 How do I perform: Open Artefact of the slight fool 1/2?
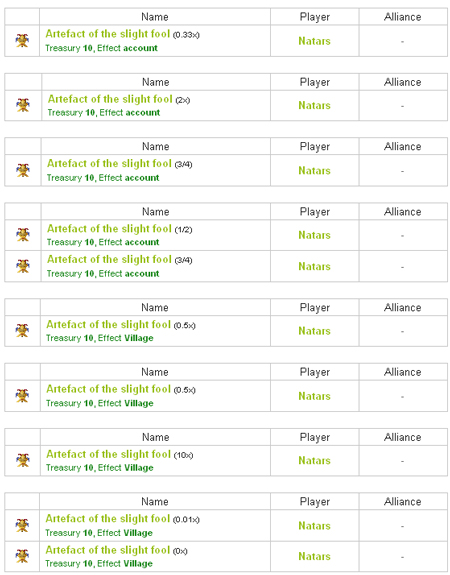click(109, 228)
